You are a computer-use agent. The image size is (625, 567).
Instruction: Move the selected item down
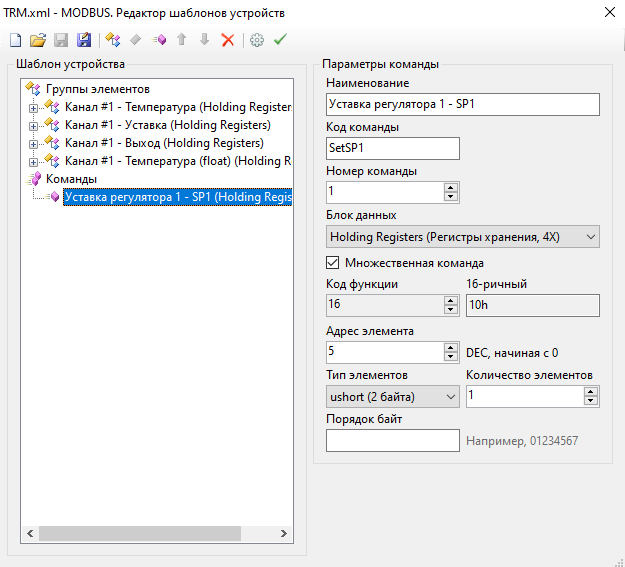204,39
